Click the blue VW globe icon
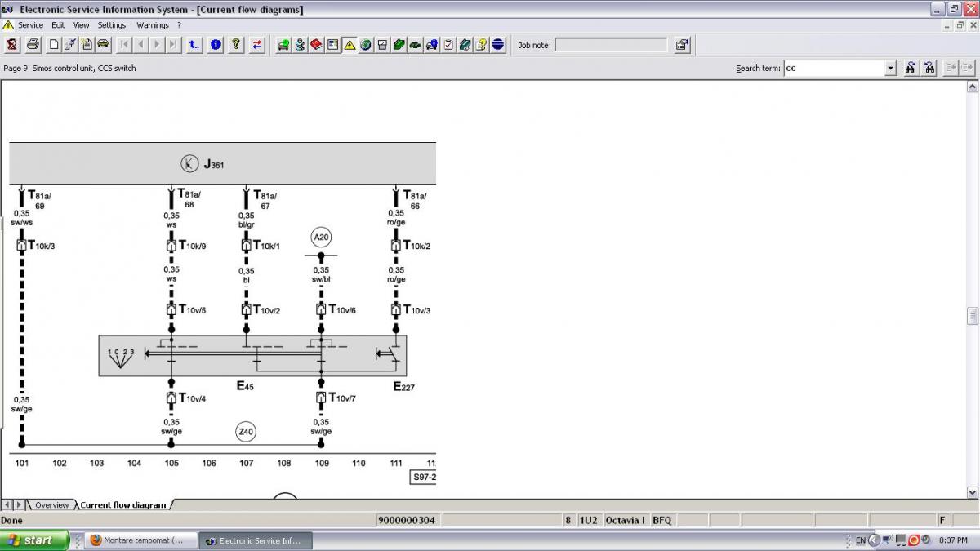This screenshot has width=980, height=551. [498, 45]
